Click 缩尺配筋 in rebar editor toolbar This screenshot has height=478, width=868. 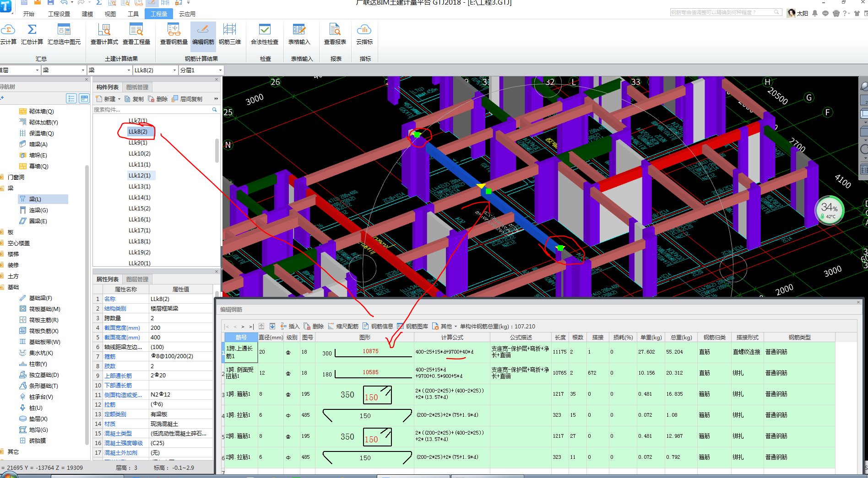click(343, 326)
